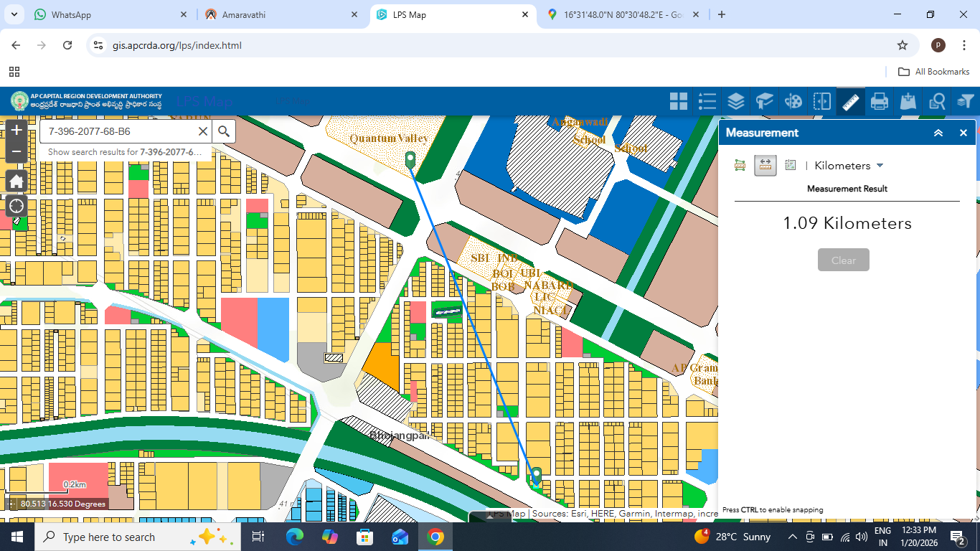This screenshot has height=551, width=980.
Task: Click the plot number search input field
Action: 118,132
